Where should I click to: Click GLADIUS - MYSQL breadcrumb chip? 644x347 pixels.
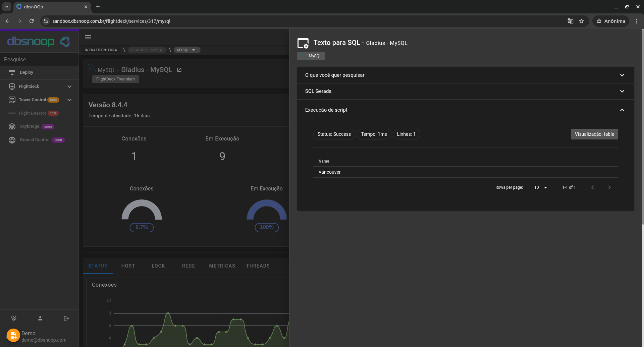(x=147, y=50)
